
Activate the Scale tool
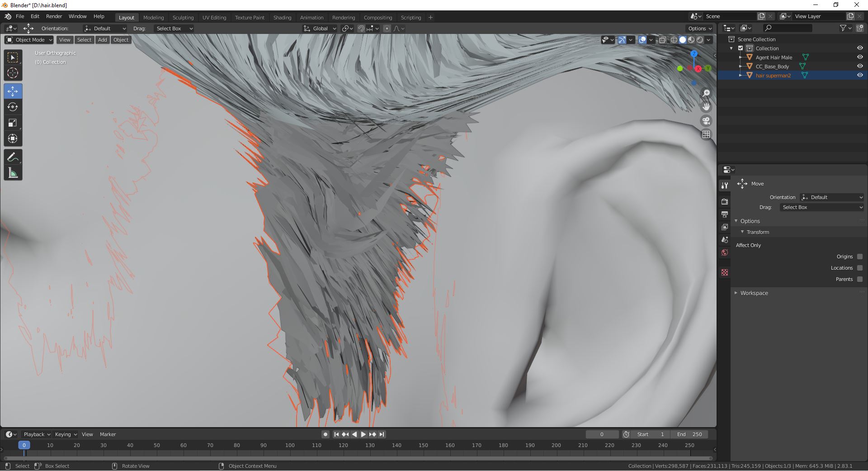(x=13, y=123)
